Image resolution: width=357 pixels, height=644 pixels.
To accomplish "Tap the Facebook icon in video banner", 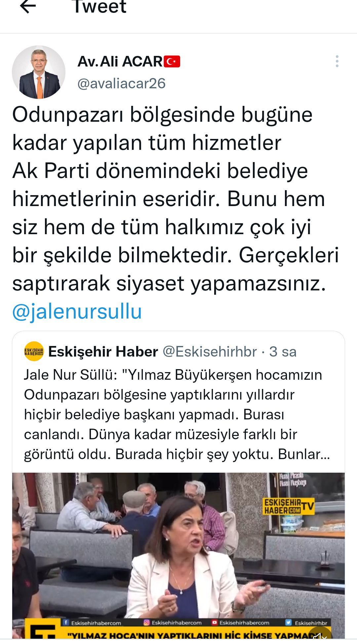I will click(66, 623).
